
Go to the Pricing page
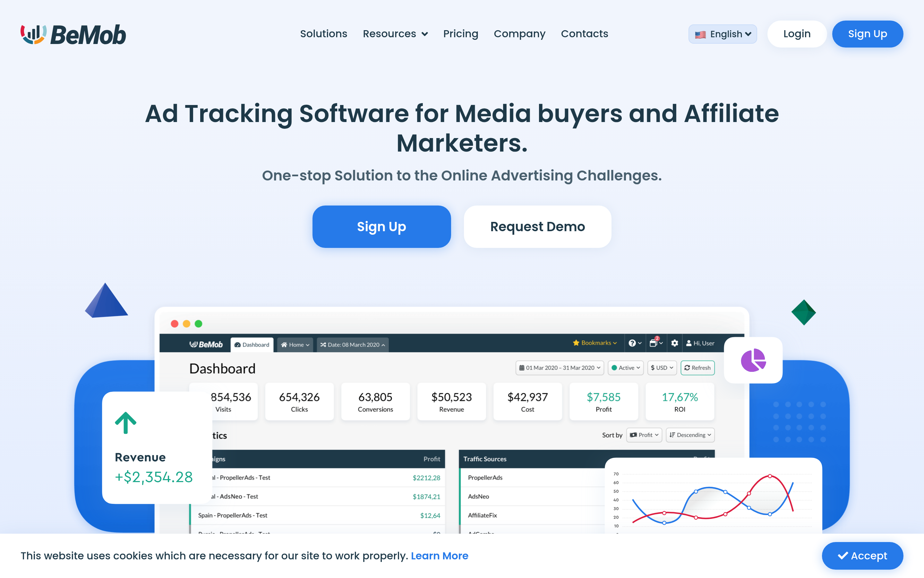coord(460,34)
